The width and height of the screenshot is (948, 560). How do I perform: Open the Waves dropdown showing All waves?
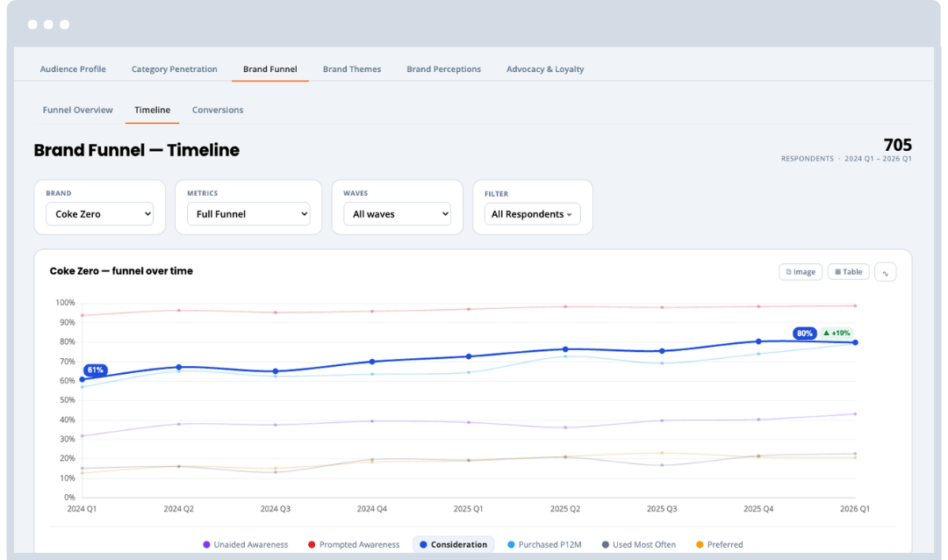coord(398,214)
